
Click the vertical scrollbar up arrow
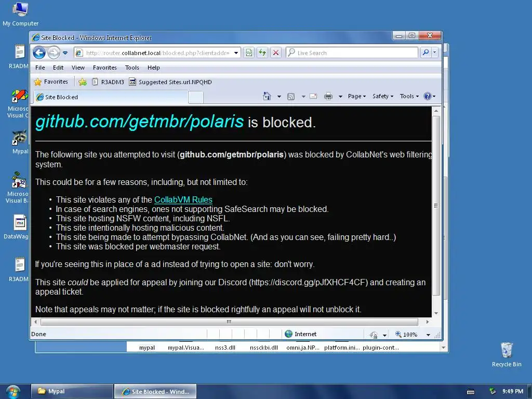point(436,111)
